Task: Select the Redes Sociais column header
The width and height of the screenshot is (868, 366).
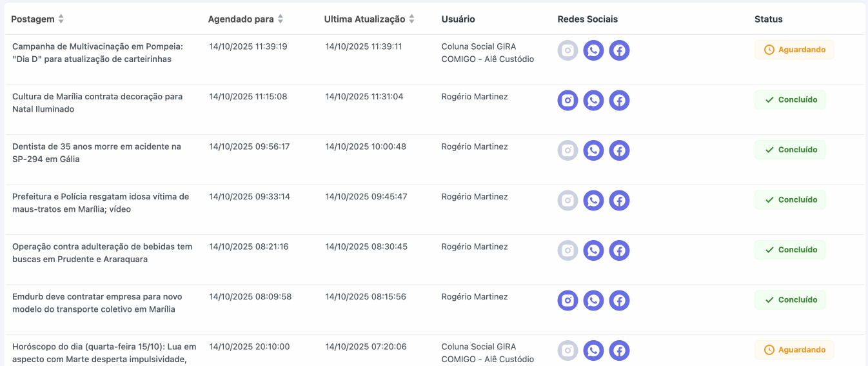Action: coord(587,19)
